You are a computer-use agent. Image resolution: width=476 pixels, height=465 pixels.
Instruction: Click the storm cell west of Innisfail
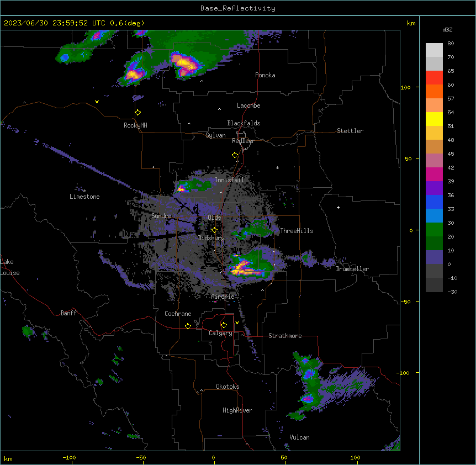(x=182, y=188)
